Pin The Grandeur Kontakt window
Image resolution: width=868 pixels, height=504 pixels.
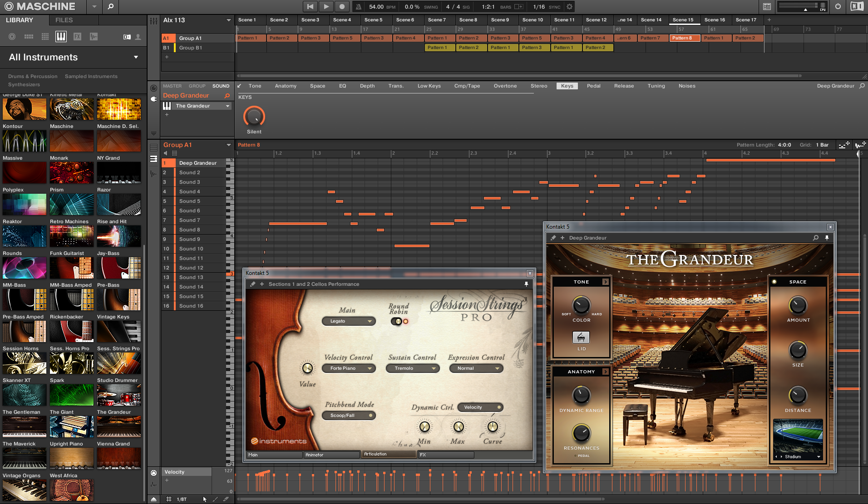(x=827, y=238)
